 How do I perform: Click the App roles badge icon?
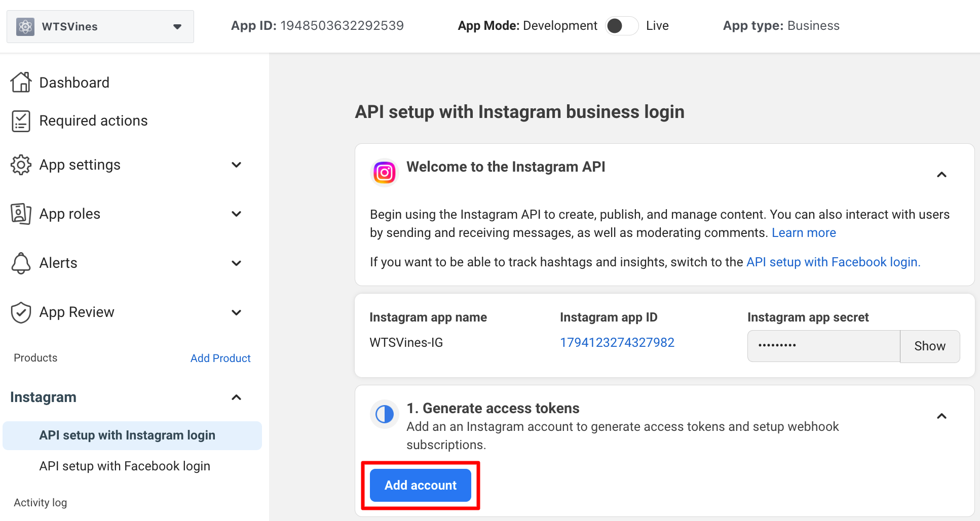click(21, 214)
